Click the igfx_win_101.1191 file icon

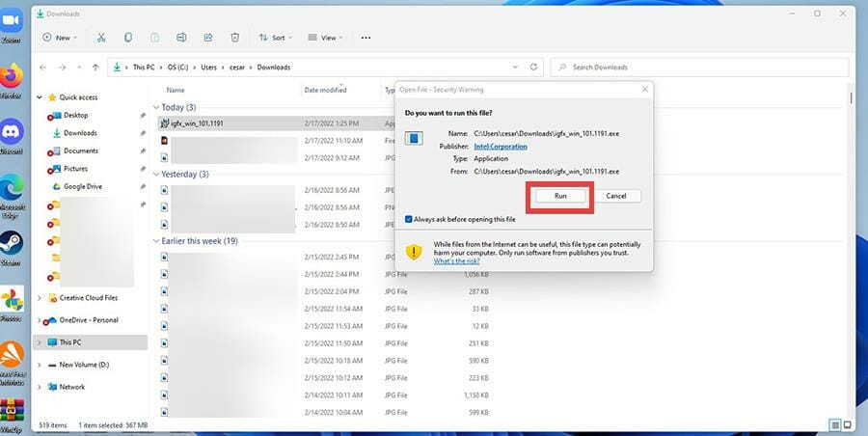164,123
